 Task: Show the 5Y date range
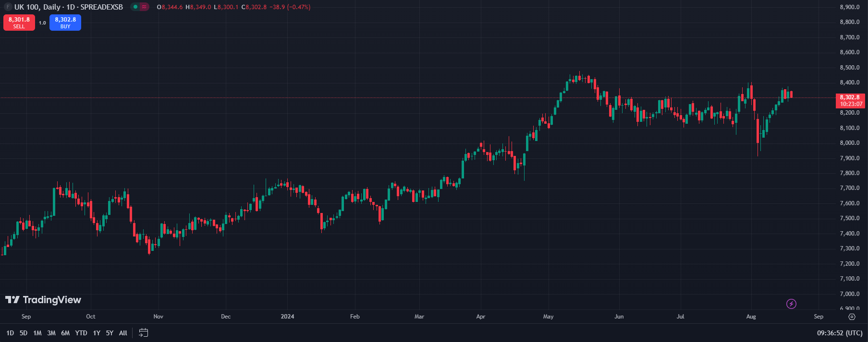coord(110,333)
